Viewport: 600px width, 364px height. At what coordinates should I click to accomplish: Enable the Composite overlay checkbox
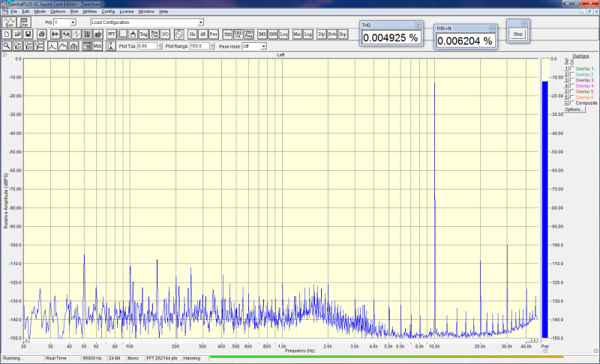click(572, 103)
